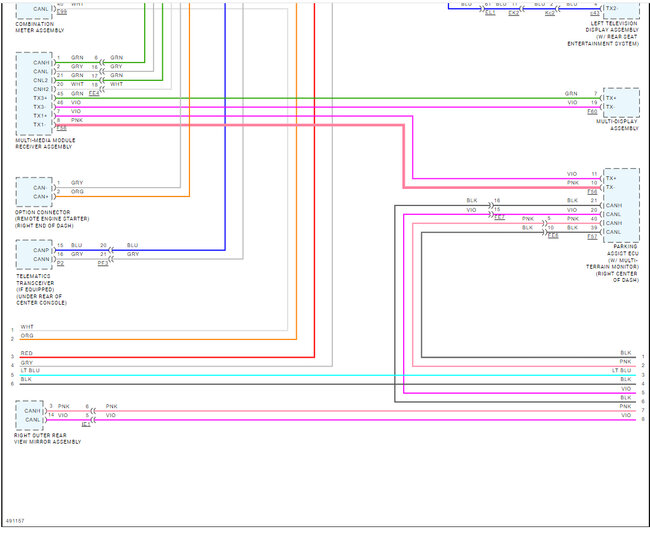The image size is (650, 534).
Task: Click the CNL2 pin label
Action: pyautogui.click(x=41, y=80)
